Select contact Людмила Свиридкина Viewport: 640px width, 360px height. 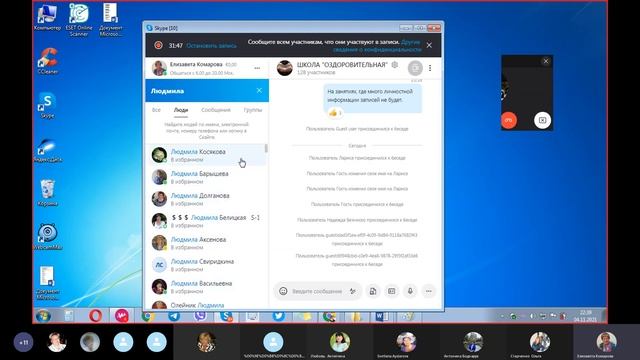[x=206, y=265]
